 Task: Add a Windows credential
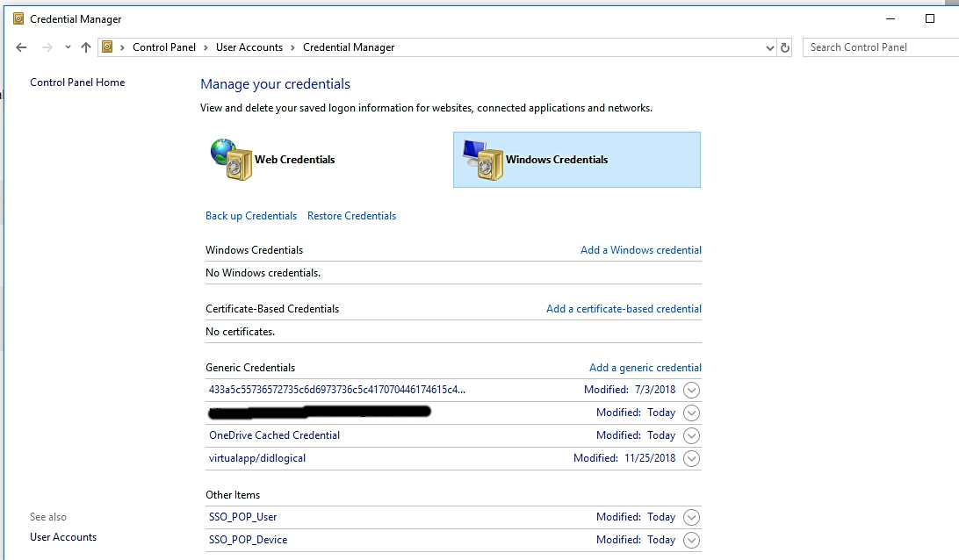click(641, 250)
